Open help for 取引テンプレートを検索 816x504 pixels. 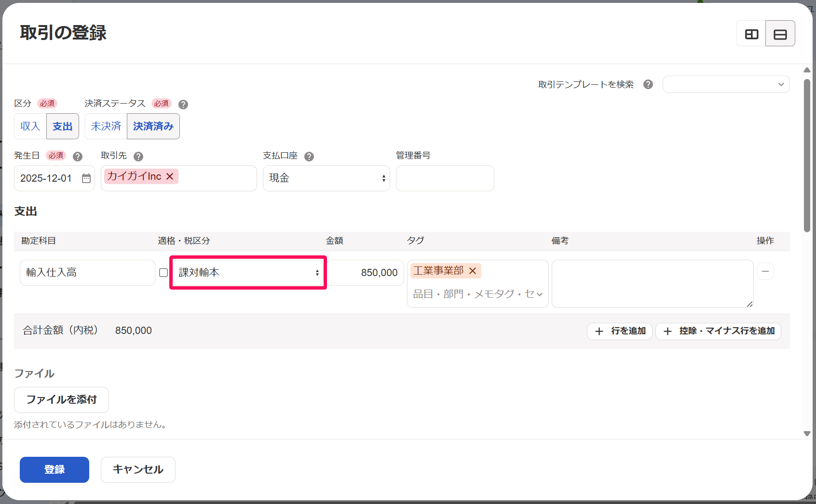[x=648, y=84]
